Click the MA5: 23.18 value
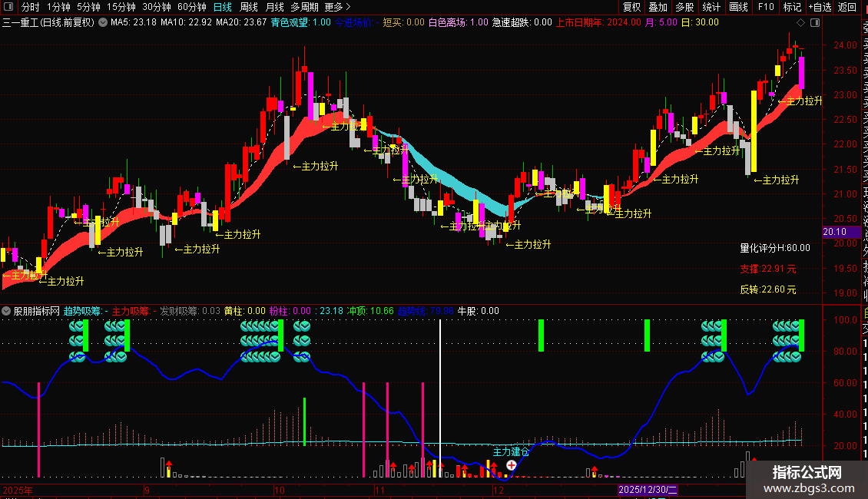The width and height of the screenshot is (868, 499). tap(134, 23)
